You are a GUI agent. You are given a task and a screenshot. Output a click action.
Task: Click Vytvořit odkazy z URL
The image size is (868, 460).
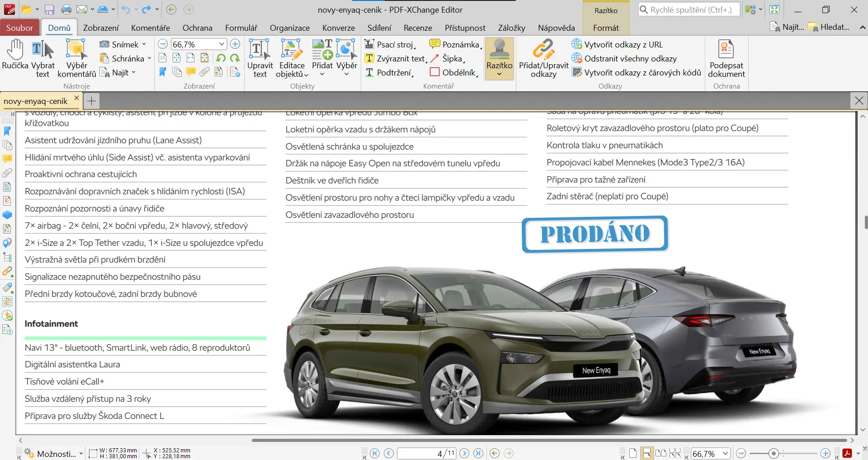tap(617, 44)
